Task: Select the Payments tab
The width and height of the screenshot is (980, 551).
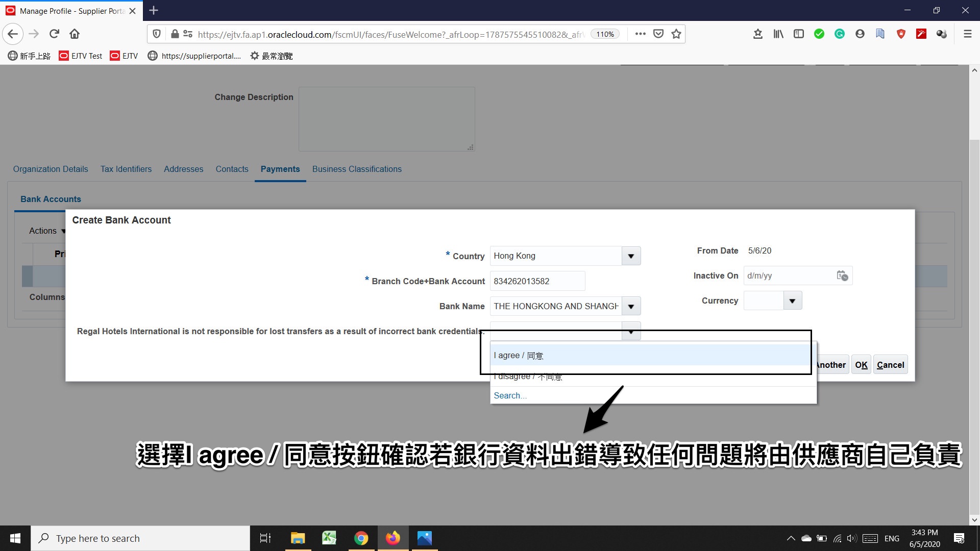Action: click(280, 169)
